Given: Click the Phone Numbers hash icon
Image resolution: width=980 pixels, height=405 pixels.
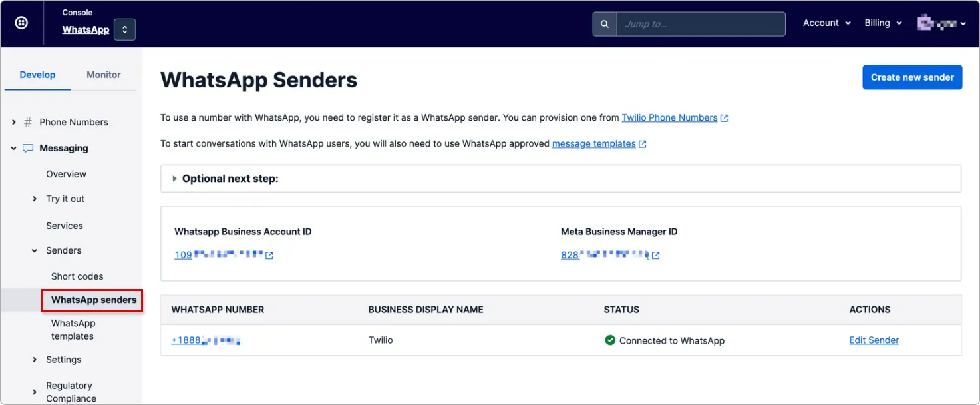Looking at the screenshot, I should pos(28,122).
